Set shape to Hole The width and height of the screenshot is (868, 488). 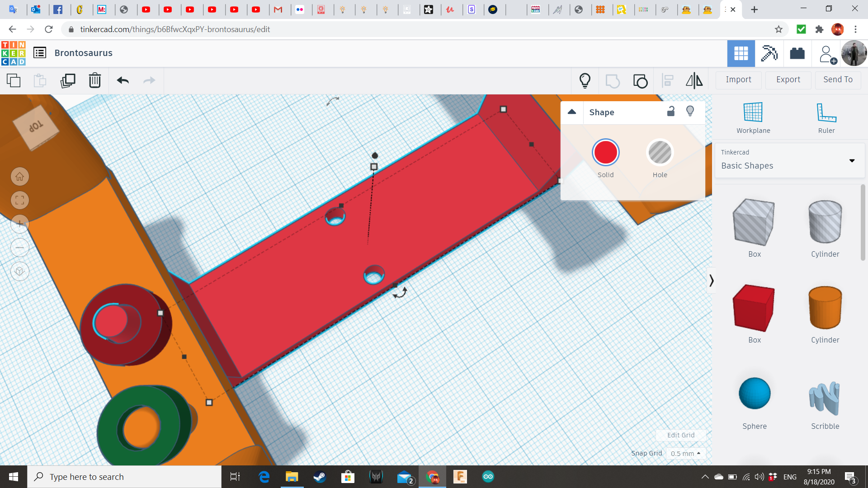660,153
